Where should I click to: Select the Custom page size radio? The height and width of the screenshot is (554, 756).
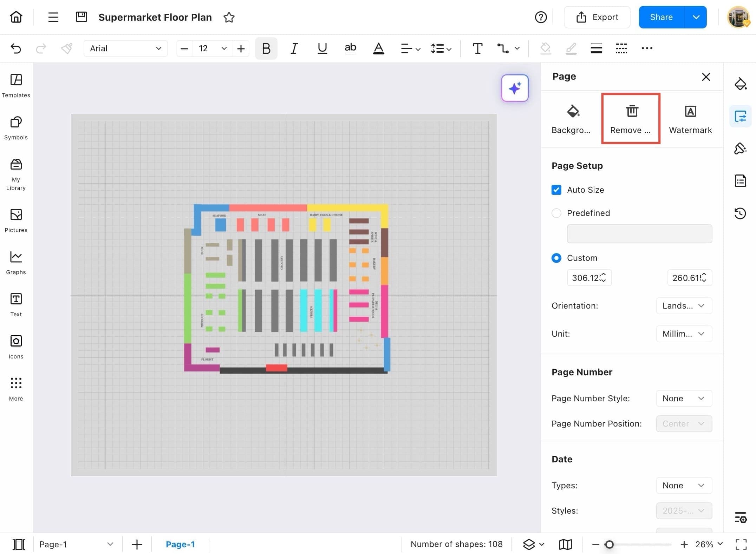[x=556, y=258]
